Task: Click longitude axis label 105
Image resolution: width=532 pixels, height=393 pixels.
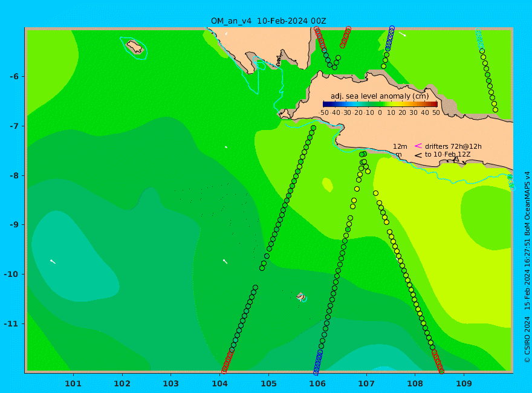Action: [268, 384]
